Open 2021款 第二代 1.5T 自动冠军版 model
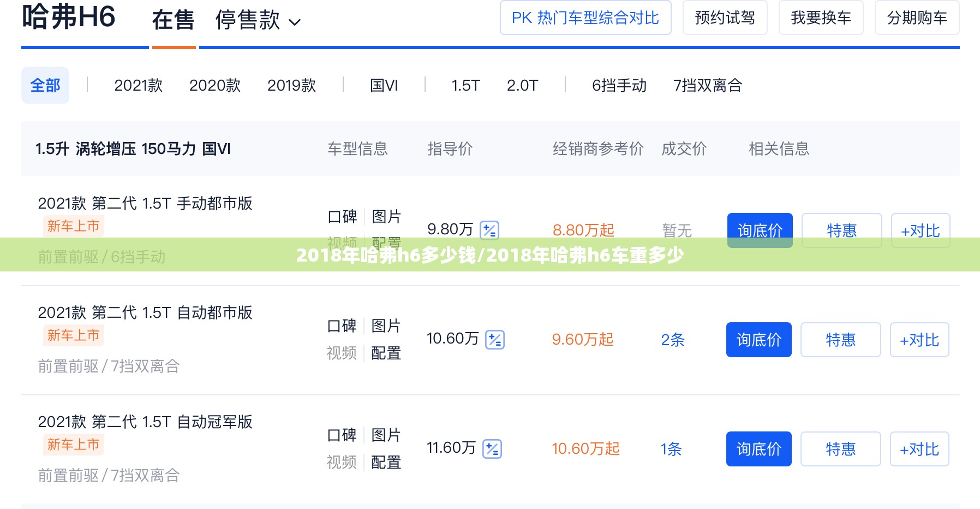 coord(145,422)
